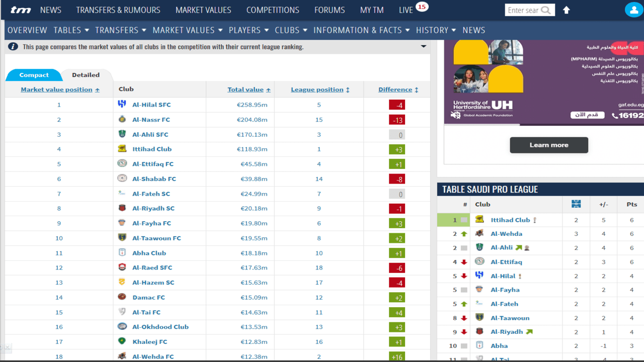Screen dimensions: 644x362
Task: Click the University of Hertfordshire ad banner
Action: pyautogui.click(x=544, y=82)
